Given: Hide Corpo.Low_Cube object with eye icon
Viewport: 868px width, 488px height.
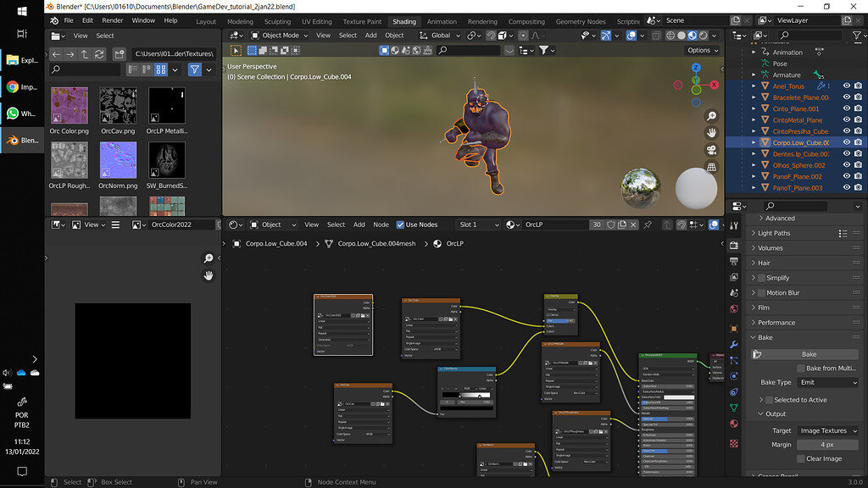Looking at the screenshot, I should coord(847,142).
